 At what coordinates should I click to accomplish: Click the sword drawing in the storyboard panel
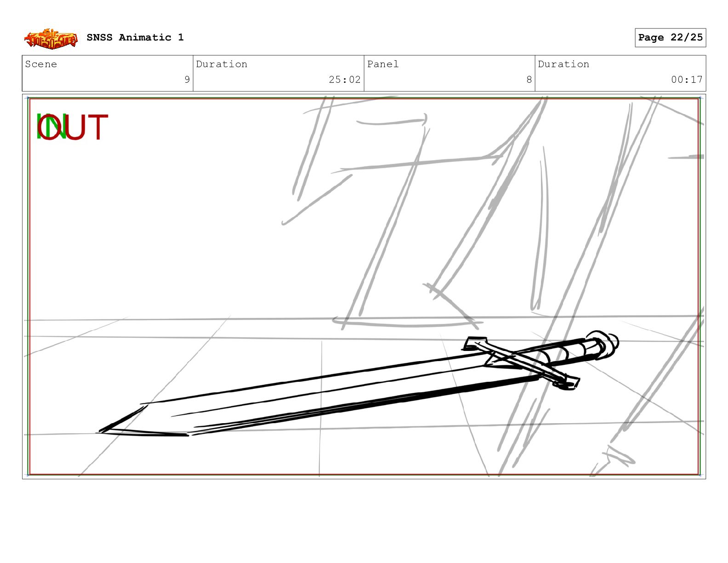pyautogui.click(x=357, y=384)
